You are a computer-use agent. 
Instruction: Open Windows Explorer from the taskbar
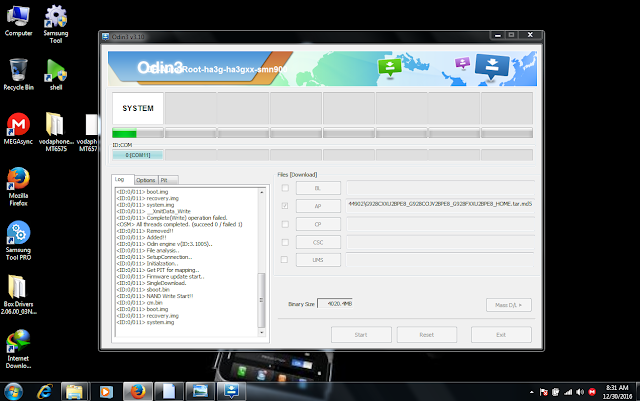click(x=75, y=392)
